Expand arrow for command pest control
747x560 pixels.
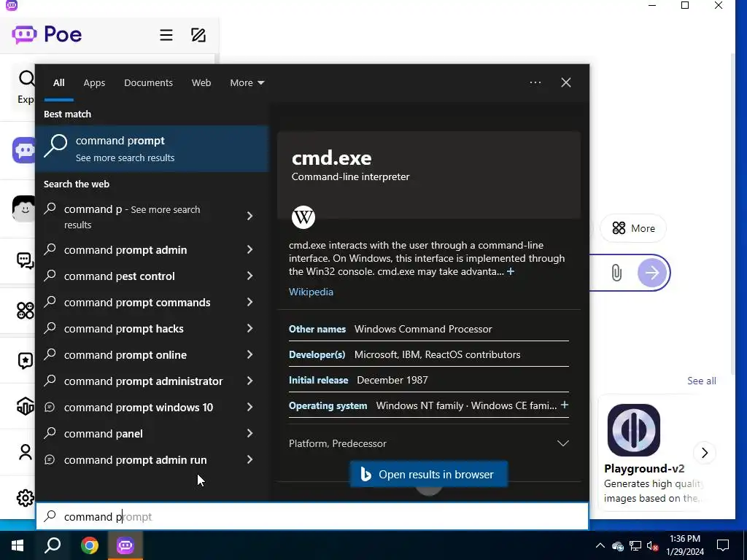[x=249, y=276]
